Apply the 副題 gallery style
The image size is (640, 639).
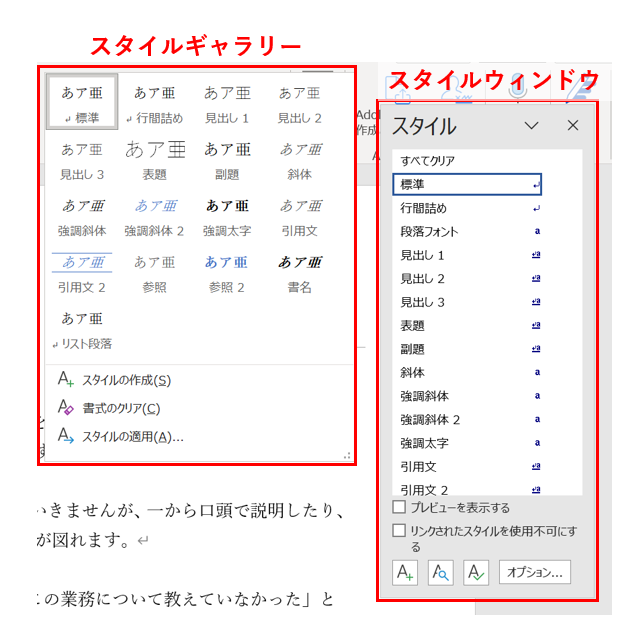[x=227, y=161]
